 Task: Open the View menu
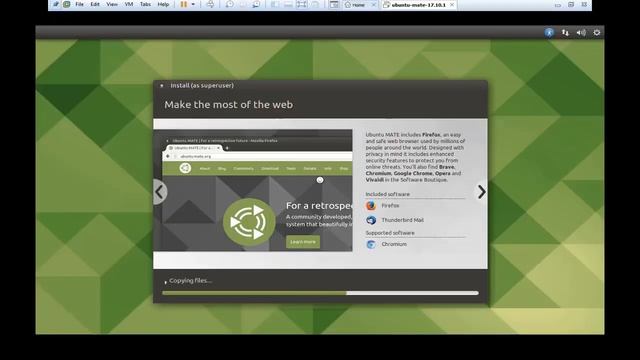click(112, 4)
